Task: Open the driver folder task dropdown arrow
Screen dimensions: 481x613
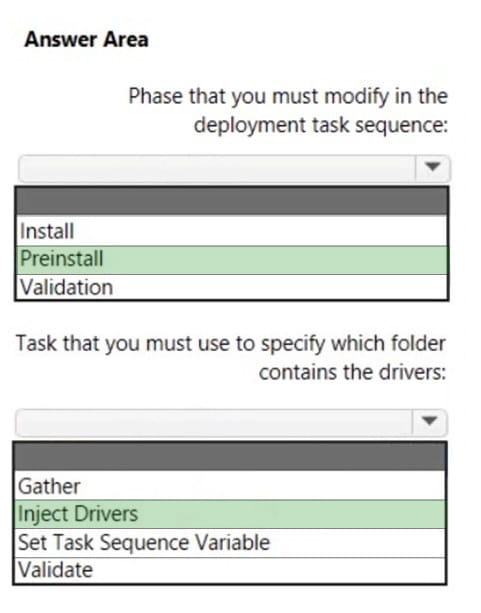Action: (x=430, y=422)
